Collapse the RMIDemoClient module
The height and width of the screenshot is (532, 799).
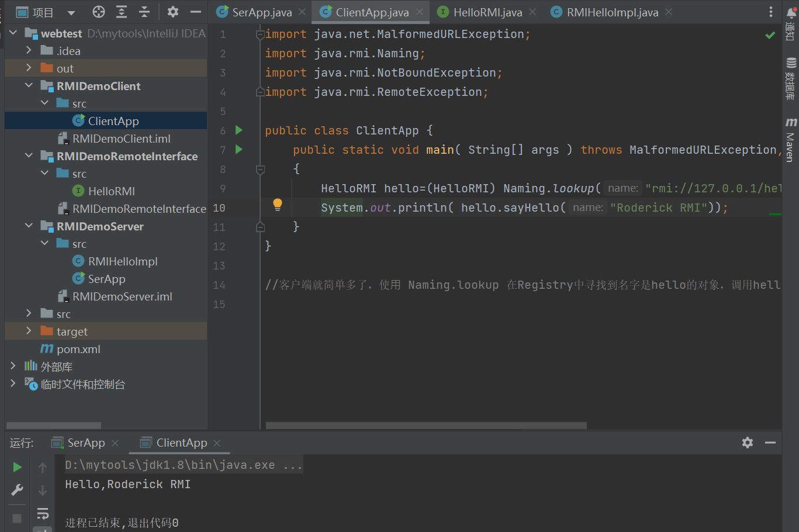pos(29,86)
